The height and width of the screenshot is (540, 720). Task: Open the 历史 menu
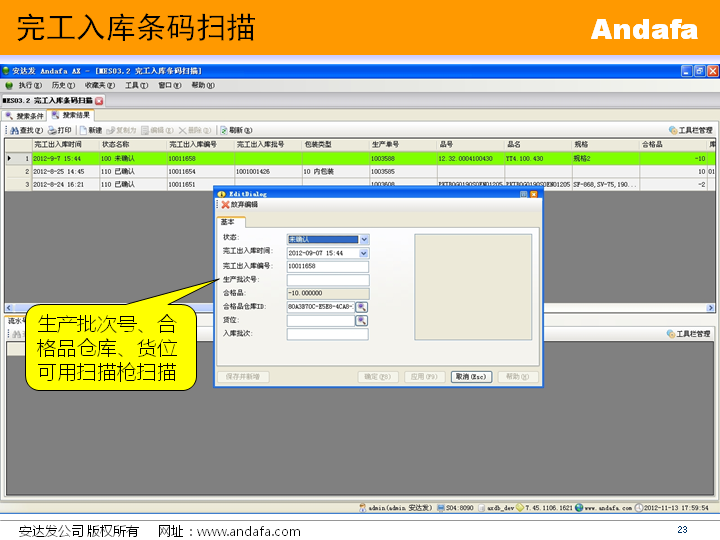click(62, 86)
